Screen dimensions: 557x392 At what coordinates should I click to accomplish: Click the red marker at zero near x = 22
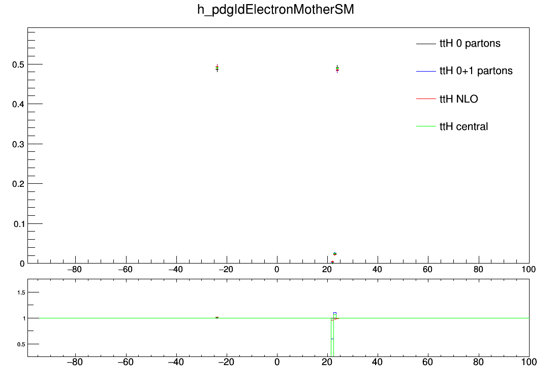[x=332, y=262]
